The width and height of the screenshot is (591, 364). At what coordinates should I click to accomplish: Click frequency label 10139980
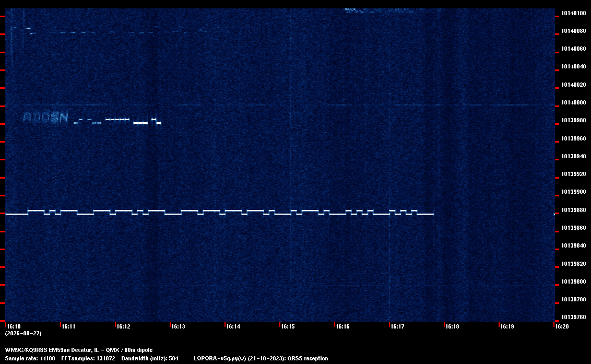coord(574,120)
